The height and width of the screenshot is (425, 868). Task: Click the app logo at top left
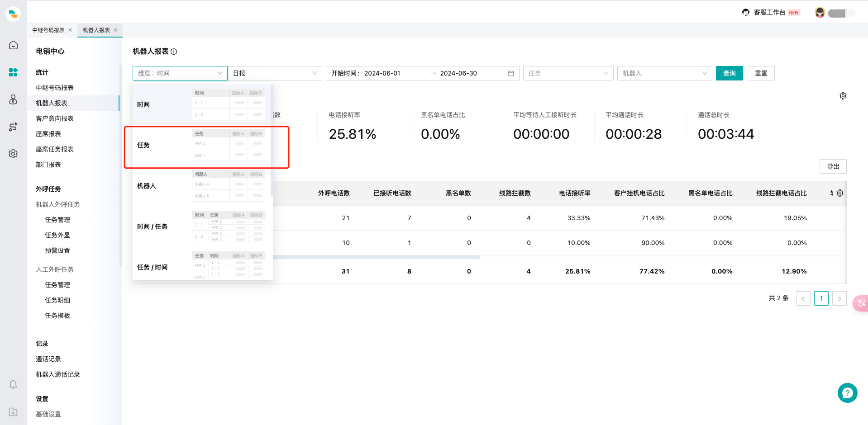(x=13, y=14)
